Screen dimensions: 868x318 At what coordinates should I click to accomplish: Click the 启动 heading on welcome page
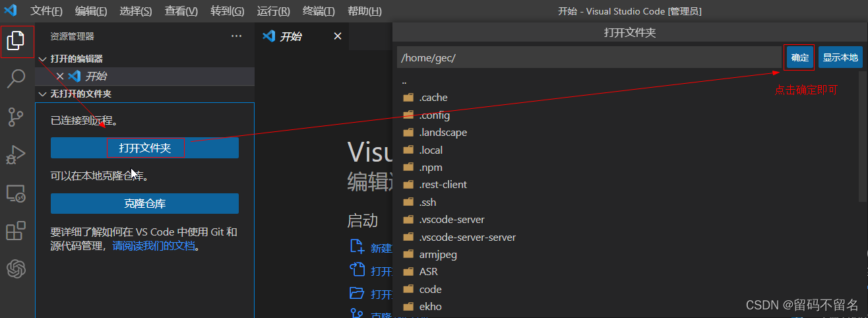[x=363, y=220]
